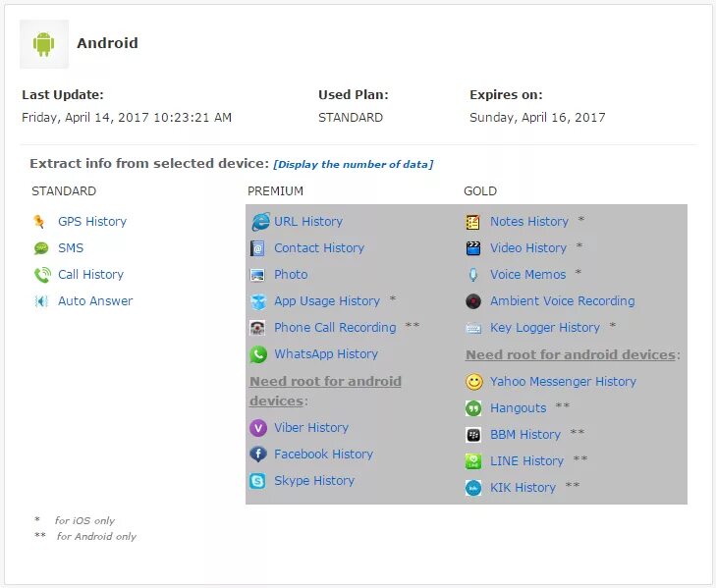Click the GOLD column header

pos(480,191)
